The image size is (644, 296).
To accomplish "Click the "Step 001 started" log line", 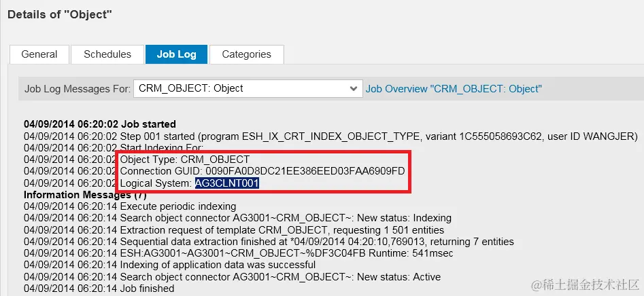I will [331, 136].
